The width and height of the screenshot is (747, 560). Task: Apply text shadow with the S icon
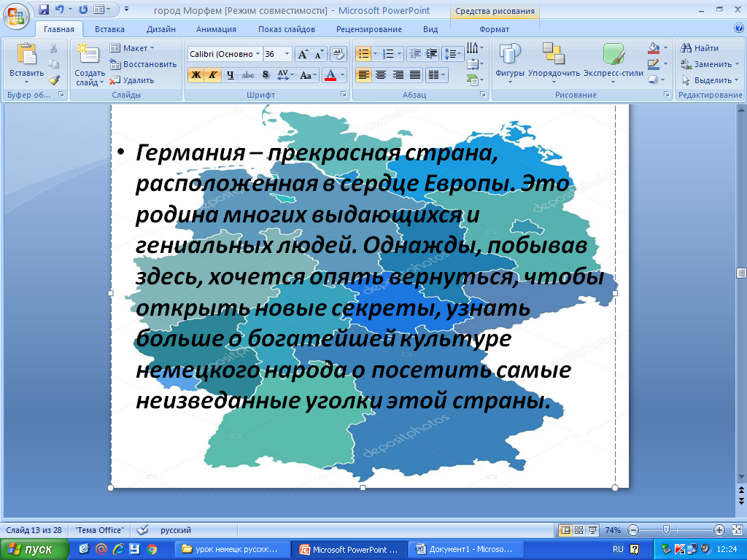265,74
